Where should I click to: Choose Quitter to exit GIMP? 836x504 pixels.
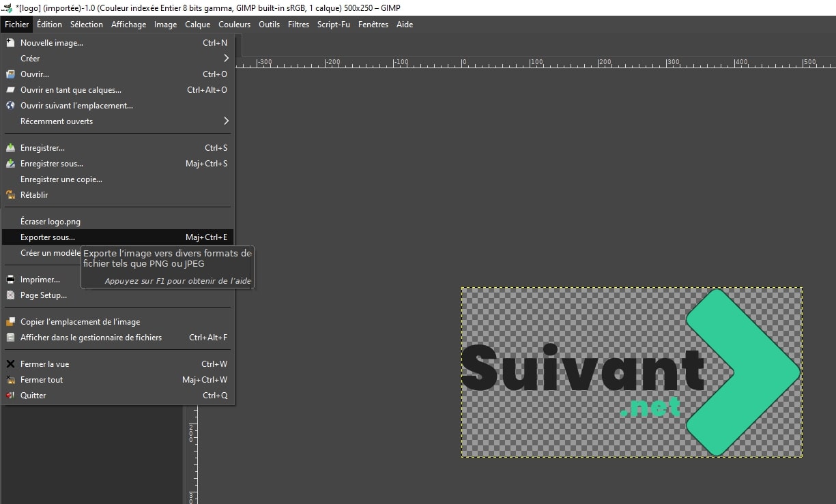[117, 396]
